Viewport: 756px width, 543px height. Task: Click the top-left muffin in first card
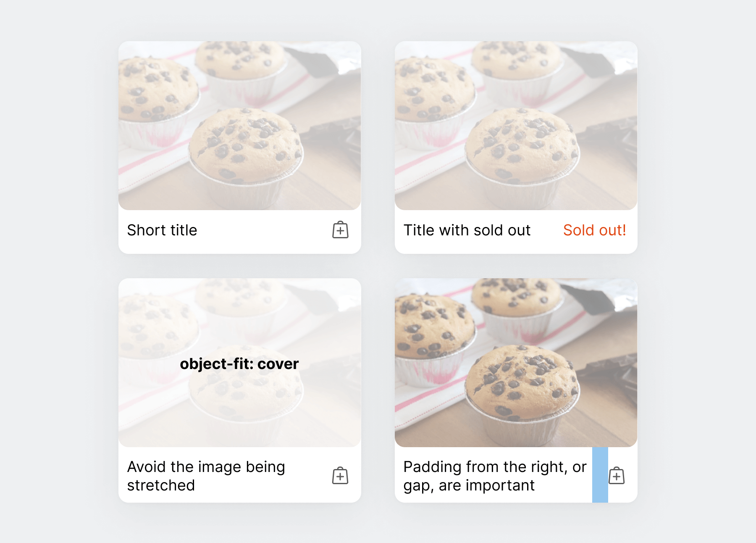[157, 90]
